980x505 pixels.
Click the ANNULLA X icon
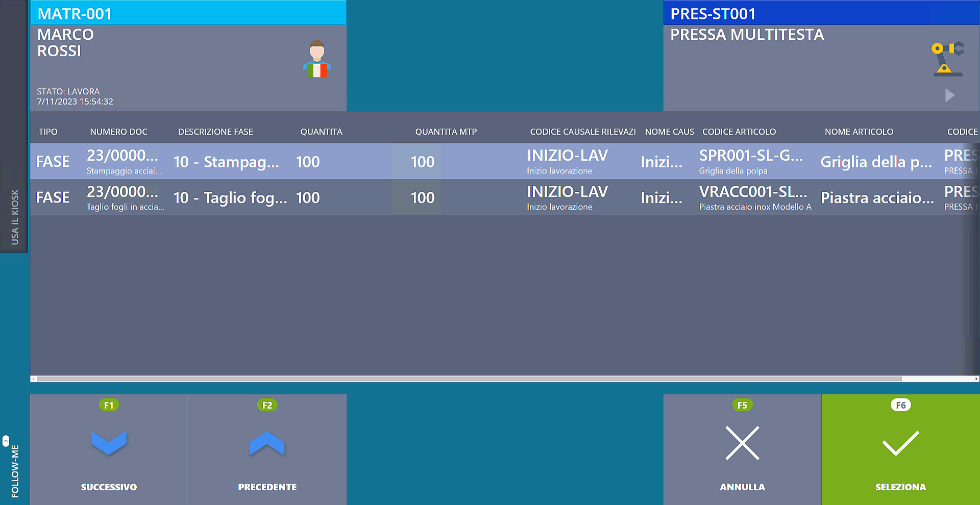click(742, 443)
